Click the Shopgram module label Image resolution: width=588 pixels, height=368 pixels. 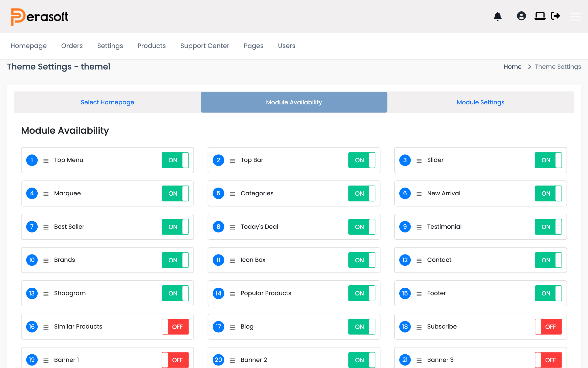click(70, 293)
